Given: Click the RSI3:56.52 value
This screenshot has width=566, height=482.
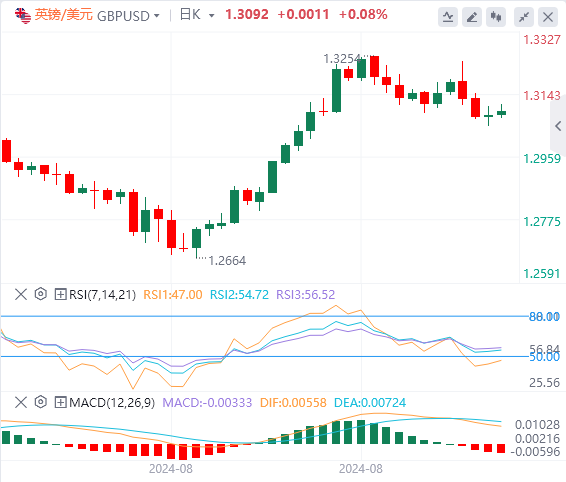Looking at the screenshot, I should click(306, 295).
